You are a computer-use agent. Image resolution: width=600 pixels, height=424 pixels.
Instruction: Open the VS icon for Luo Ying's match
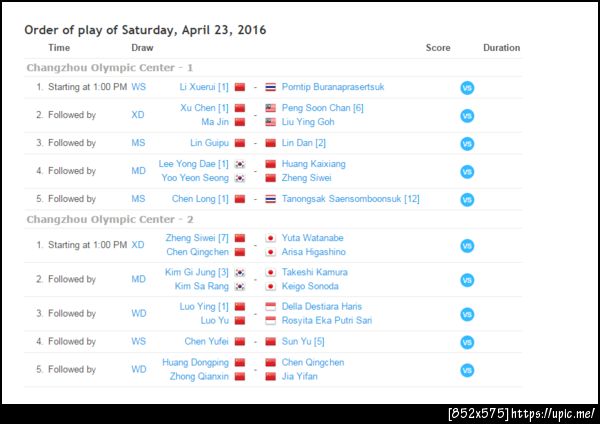tap(466, 313)
